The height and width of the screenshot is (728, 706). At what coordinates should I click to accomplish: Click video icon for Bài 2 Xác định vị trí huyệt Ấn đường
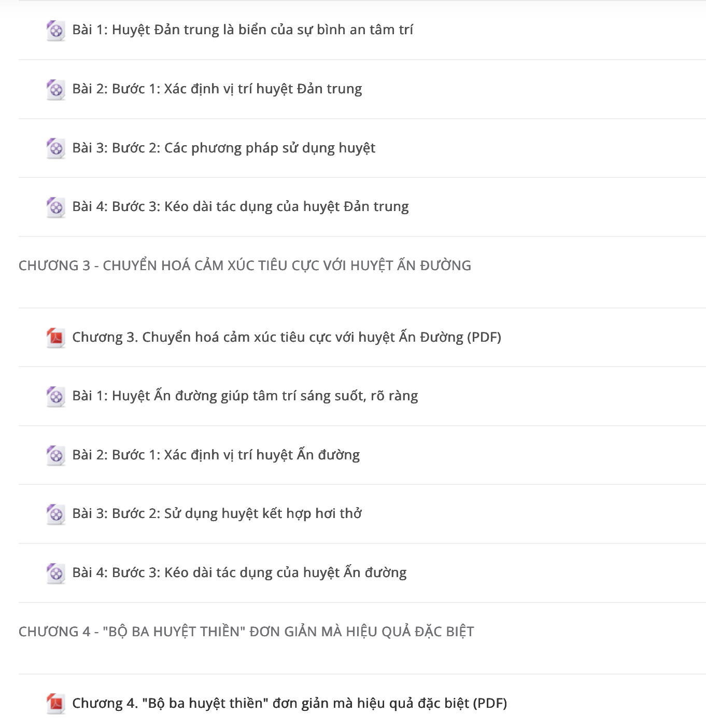[55, 456]
